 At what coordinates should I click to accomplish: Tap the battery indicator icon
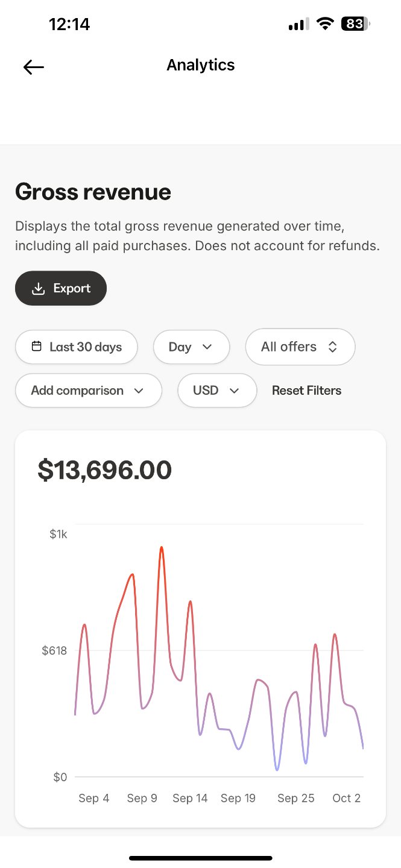tap(355, 24)
